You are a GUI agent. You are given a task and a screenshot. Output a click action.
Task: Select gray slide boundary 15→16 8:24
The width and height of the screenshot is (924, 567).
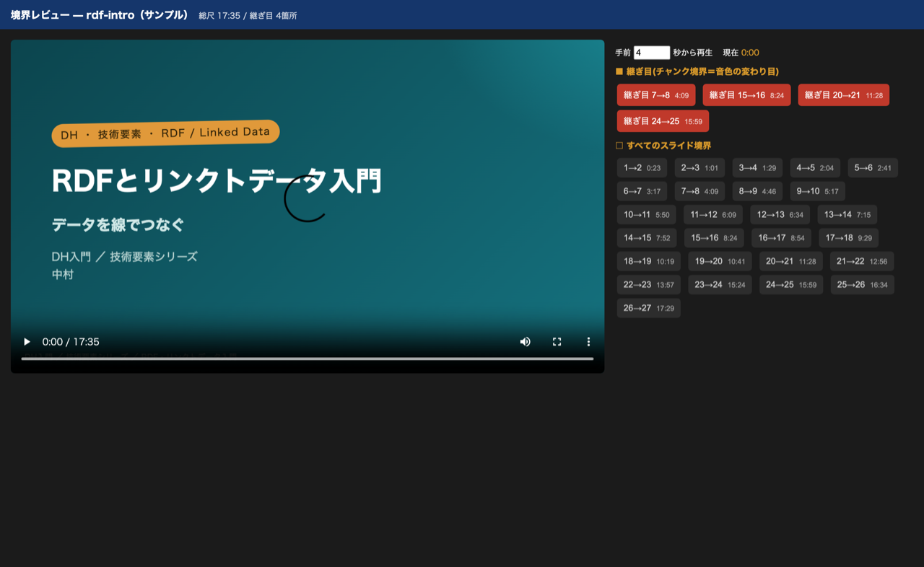click(714, 238)
